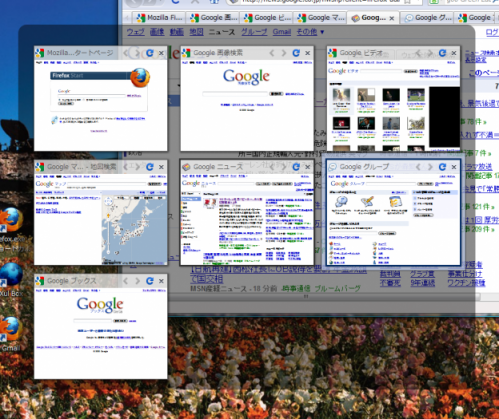
Task: Close the Google 画像検索 preview tab
Action: tap(308, 53)
